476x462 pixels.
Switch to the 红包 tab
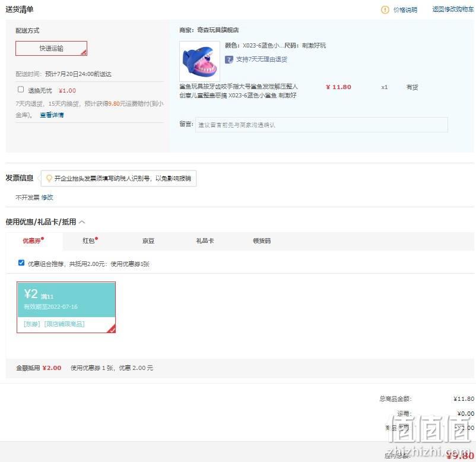tap(90, 241)
